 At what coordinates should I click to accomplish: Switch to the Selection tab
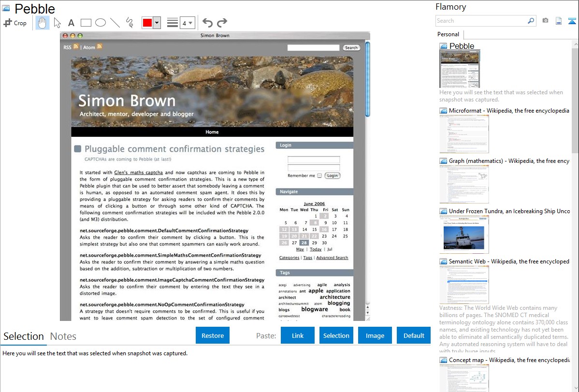point(24,336)
